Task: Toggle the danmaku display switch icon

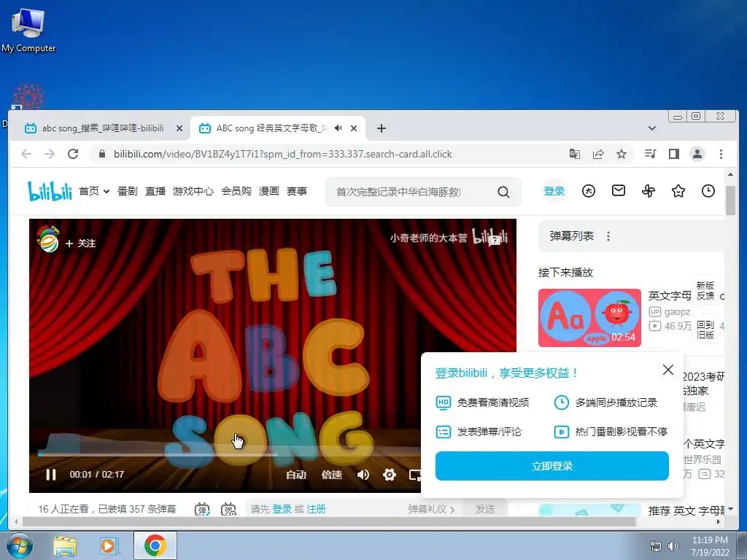Action: coord(202,509)
